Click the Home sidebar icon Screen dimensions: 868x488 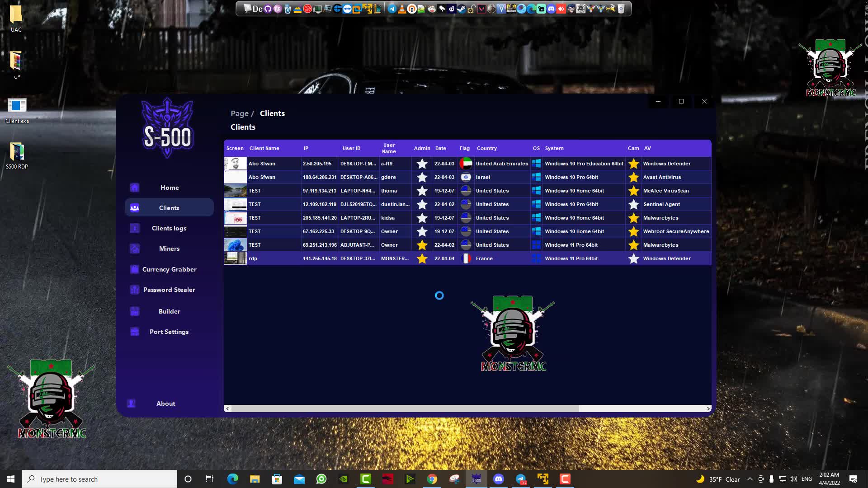135,188
